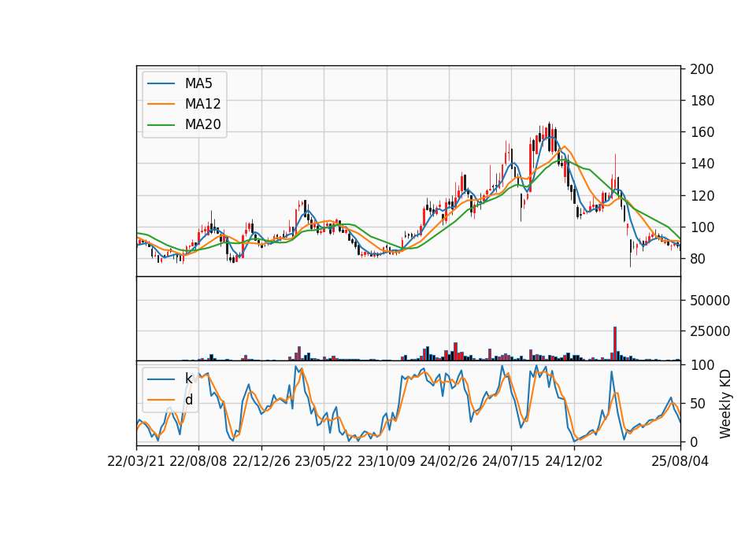Click the 50 tick on KD axis

click(x=698, y=403)
